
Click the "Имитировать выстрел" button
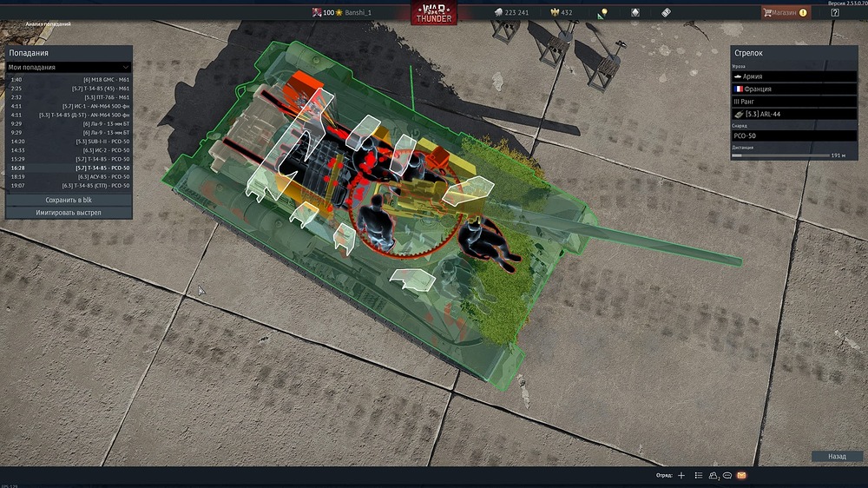(69, 212)
